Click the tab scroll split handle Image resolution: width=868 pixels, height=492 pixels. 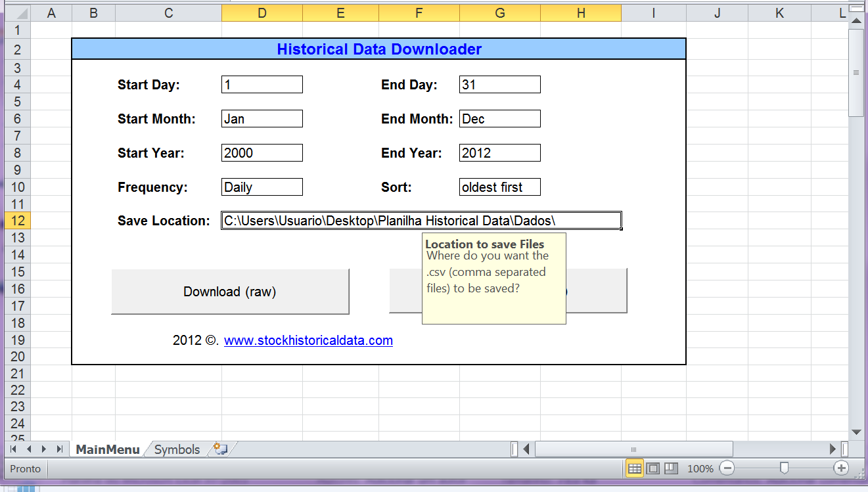(514, 449)
